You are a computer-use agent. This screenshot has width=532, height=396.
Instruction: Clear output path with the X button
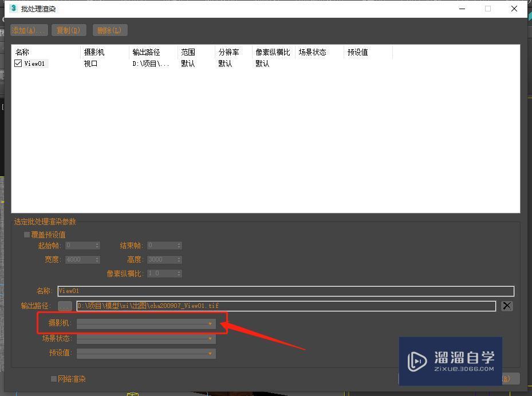click(x=507, y=306)
